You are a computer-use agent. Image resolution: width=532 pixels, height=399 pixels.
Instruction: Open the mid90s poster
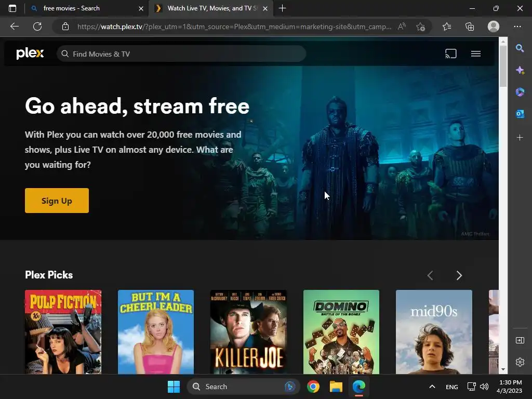coord(434,332)
